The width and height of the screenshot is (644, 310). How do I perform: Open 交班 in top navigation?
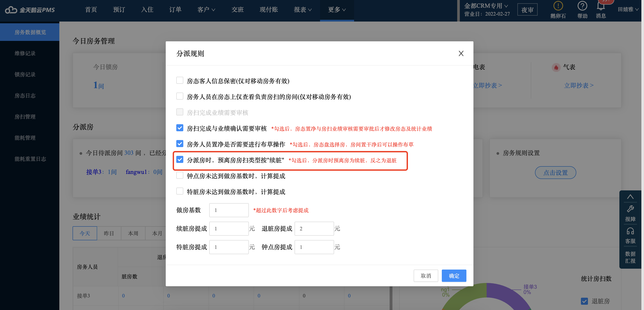238,10
